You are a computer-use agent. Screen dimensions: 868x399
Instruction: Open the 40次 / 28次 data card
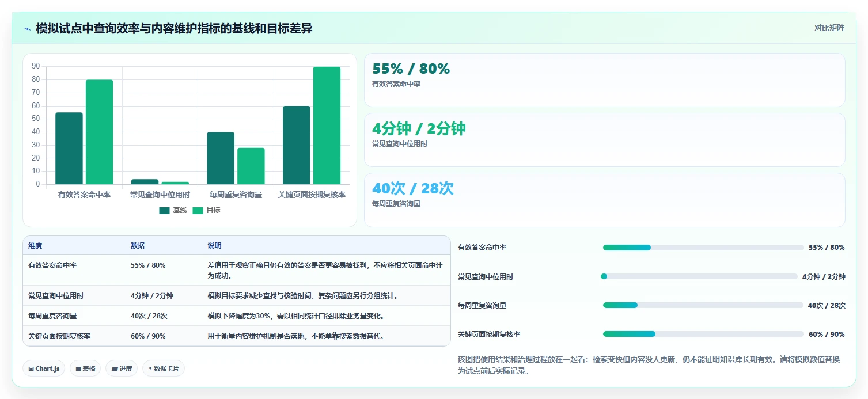click(605, 200)
